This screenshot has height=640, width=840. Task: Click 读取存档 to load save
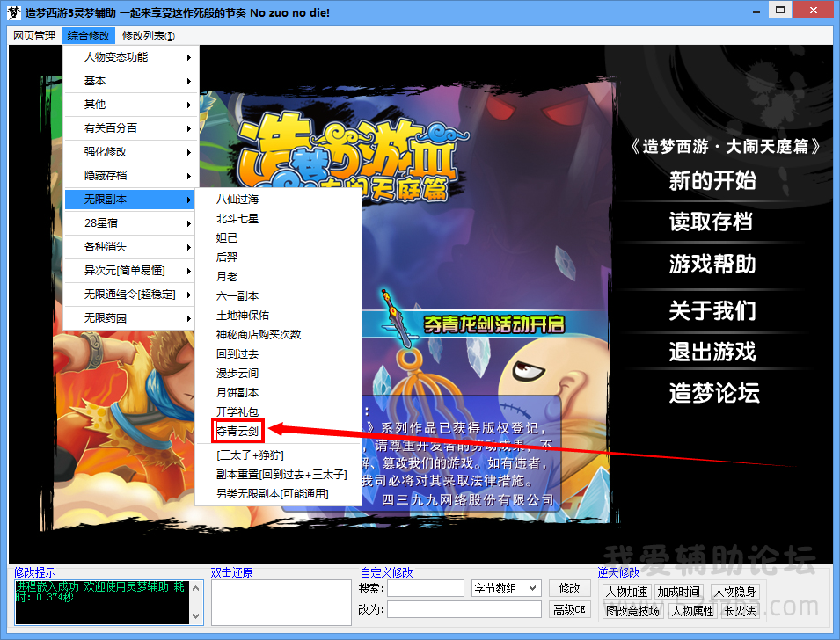[712, 222]
